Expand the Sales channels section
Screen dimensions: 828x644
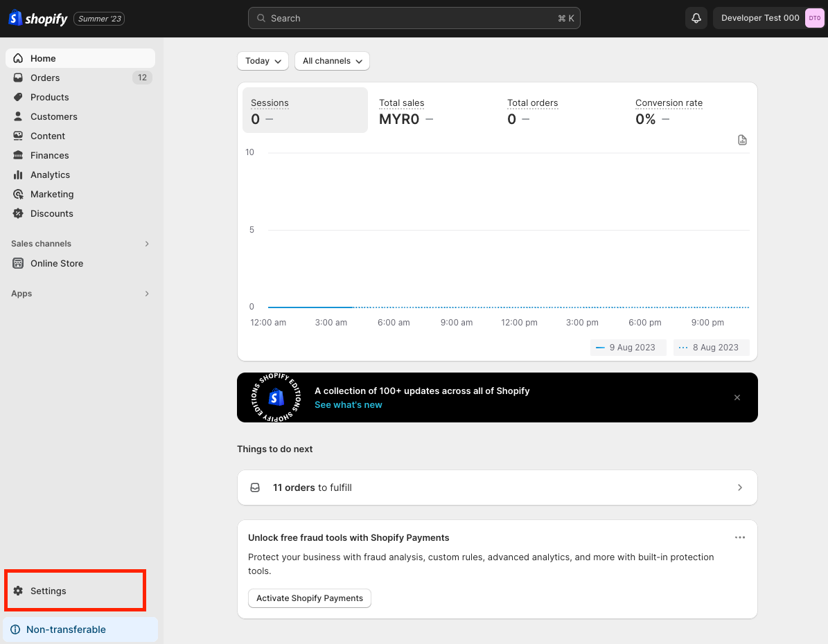[x=146, y=244]
